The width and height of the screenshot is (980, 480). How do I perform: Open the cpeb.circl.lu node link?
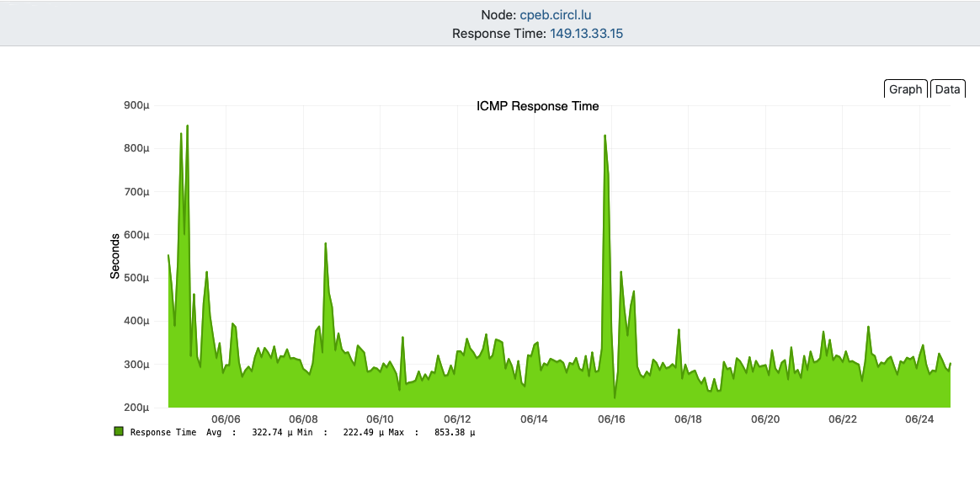pos(561,15)
